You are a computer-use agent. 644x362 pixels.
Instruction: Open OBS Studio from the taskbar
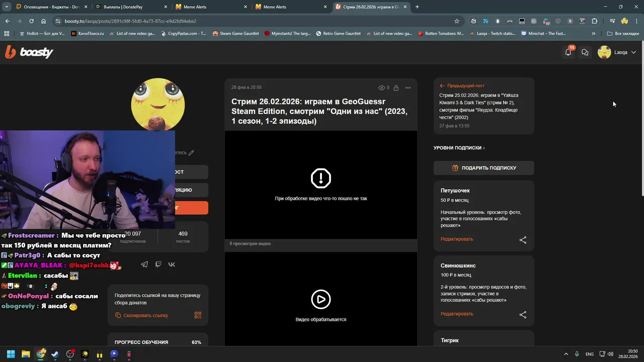pyautogui.click(x=70, y=354)
